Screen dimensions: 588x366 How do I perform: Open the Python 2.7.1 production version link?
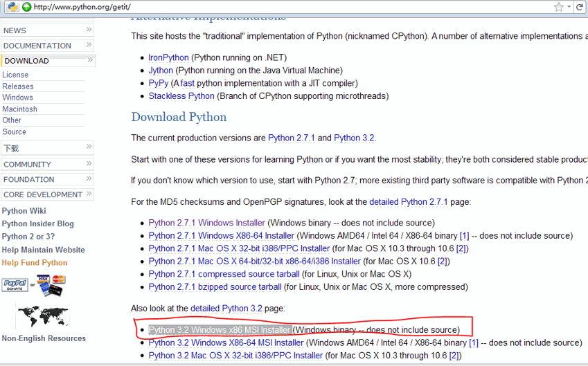[292, 138]
